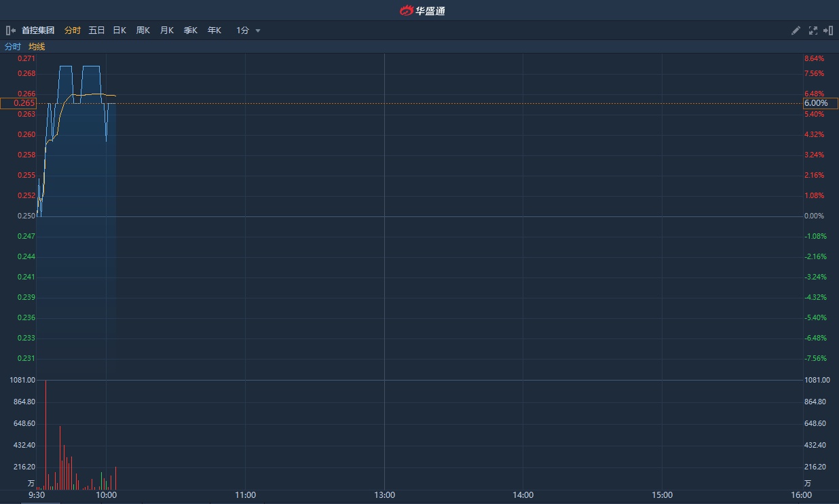The image size is (839, 504).
Task: Switch to the 分时 intraday chart tab
Action: coord(72,31)
